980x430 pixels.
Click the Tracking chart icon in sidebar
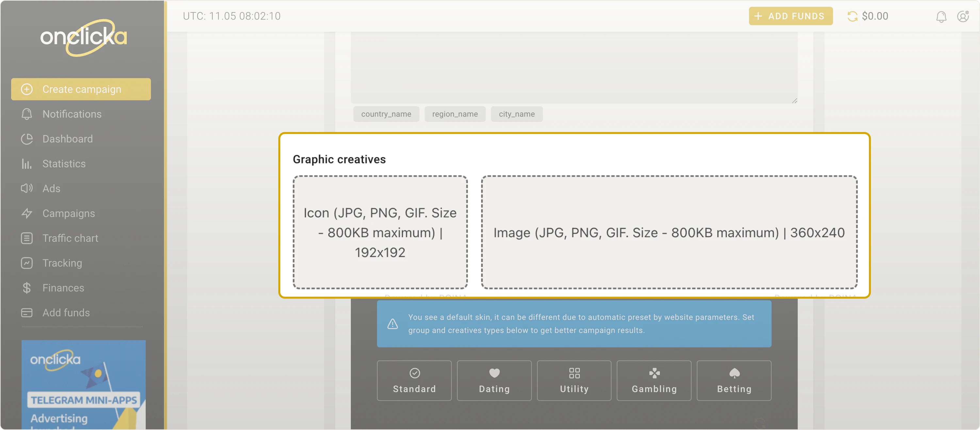tap(26, 263)
